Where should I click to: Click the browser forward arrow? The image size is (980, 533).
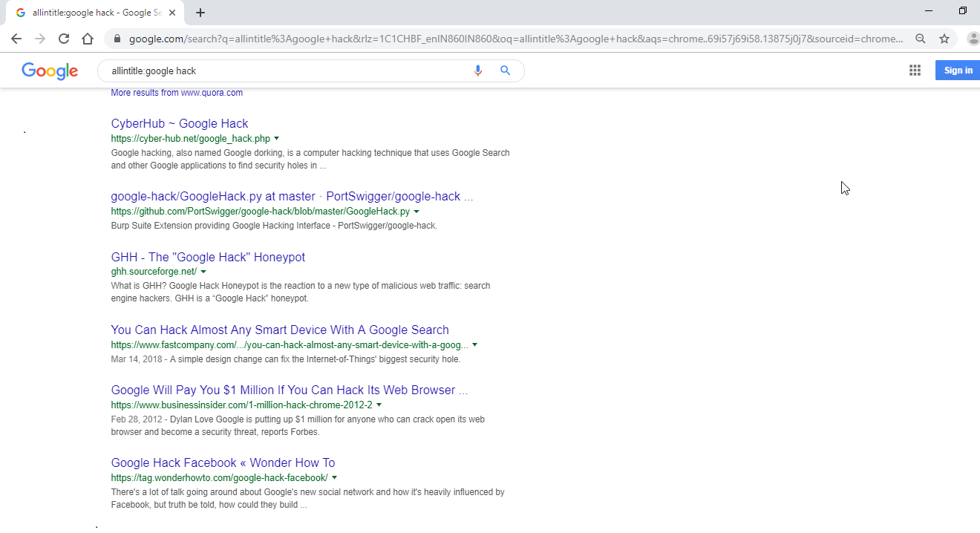40,39
